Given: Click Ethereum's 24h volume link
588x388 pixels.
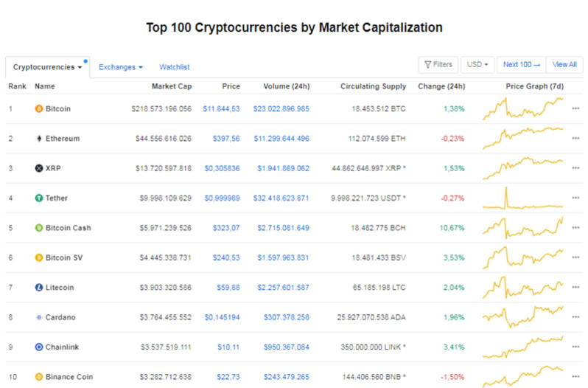Looking at the screenshot, I should [x=281, y=139].
